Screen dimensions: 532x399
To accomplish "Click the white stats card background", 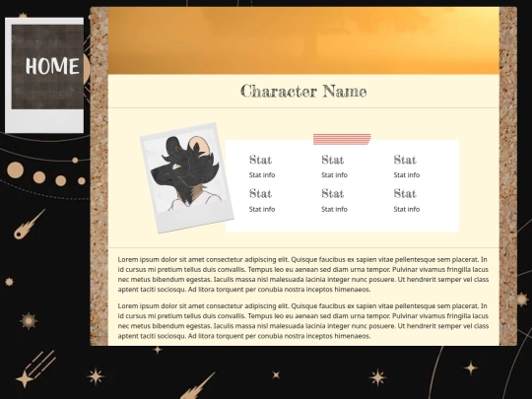I will (x=342, y=186).
